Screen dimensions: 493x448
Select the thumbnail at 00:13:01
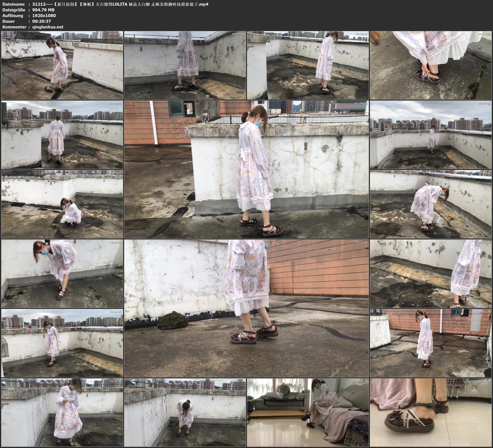click(x=431, y=273)
